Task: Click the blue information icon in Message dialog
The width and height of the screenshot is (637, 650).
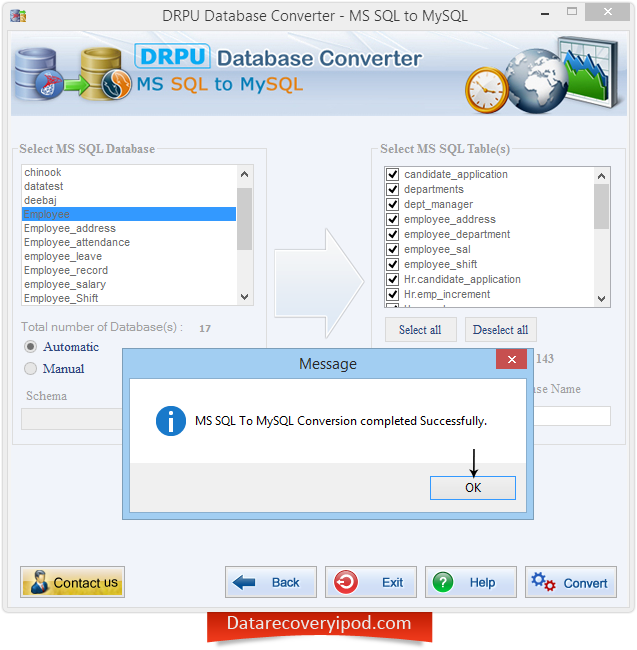Action: tap(170, 421)
